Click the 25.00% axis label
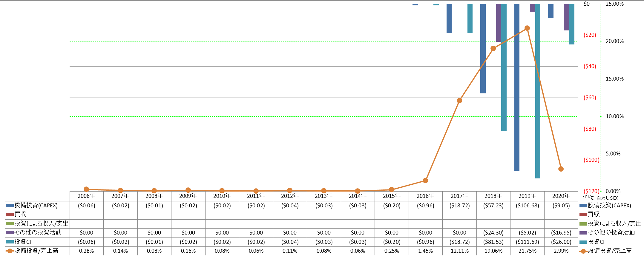 615,4
